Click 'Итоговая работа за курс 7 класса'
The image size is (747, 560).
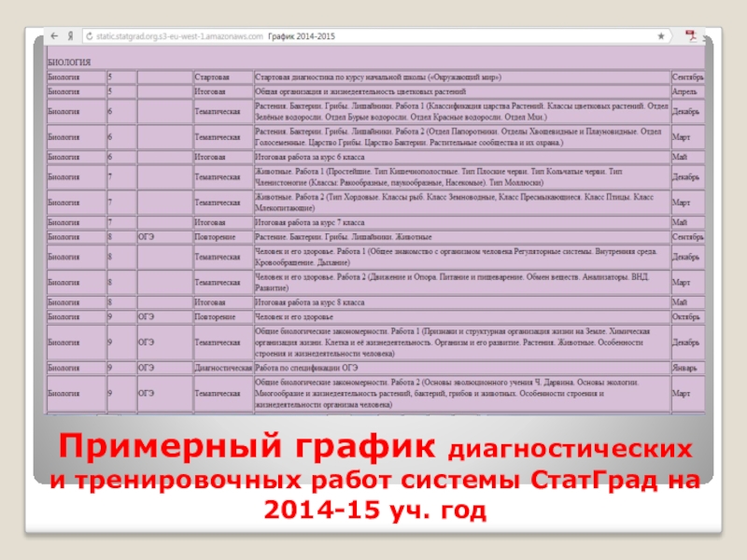click(310, 222)
